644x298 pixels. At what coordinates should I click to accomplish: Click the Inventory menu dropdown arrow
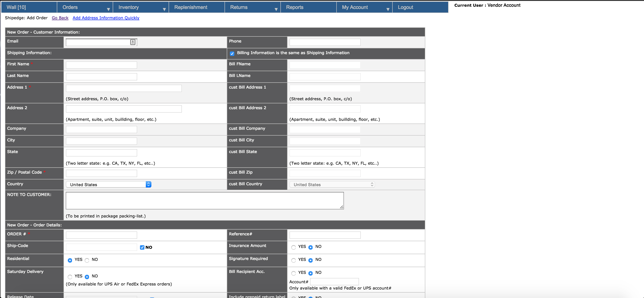[164, 9]
